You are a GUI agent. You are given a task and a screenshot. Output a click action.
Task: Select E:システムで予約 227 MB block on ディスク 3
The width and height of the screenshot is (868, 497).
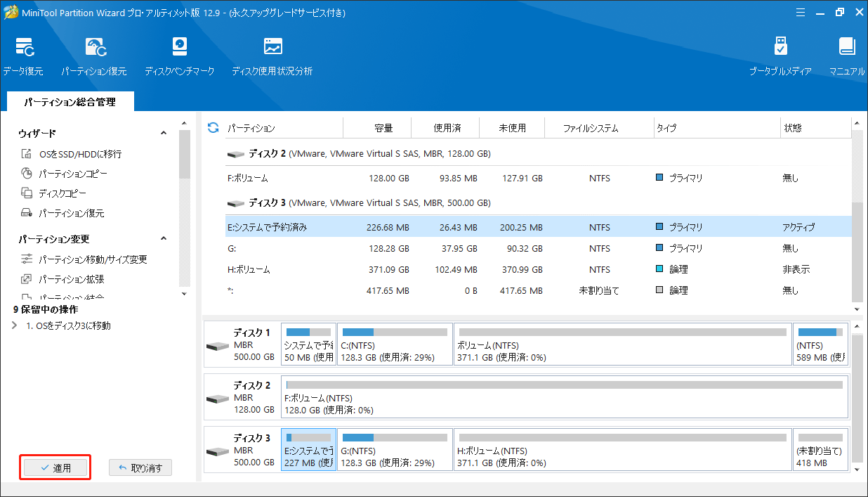(308, 450)
